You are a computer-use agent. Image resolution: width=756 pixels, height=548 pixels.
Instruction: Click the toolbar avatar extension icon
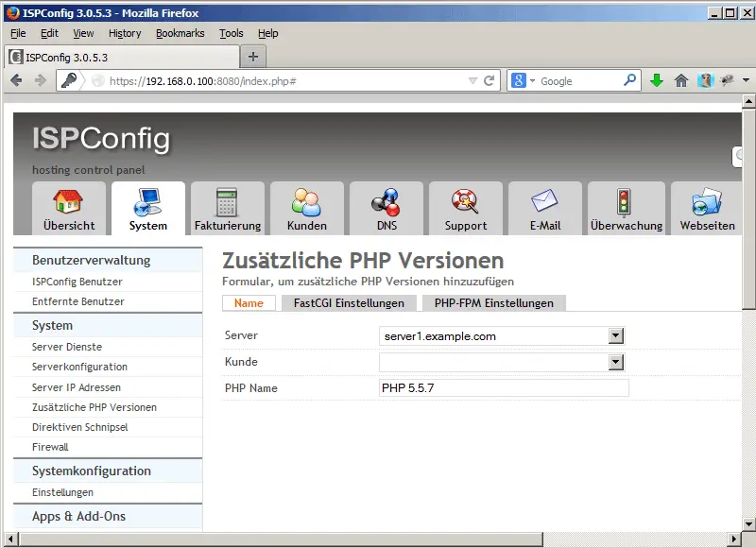click(x=705, y=80)
